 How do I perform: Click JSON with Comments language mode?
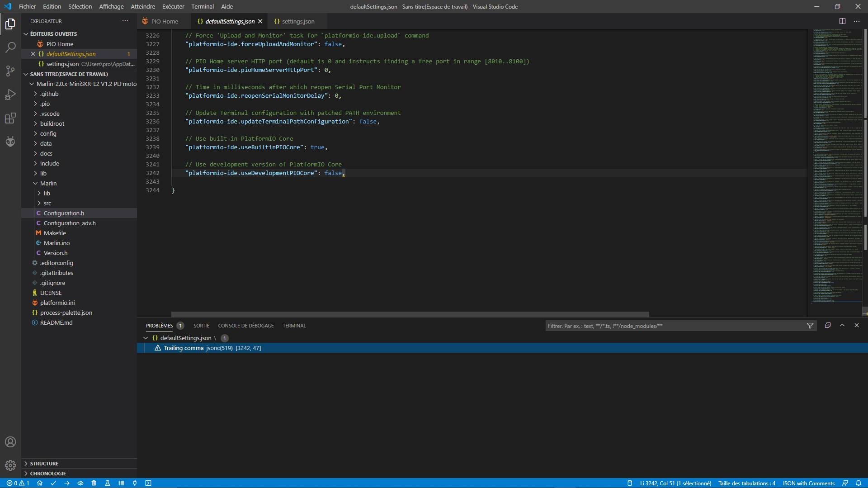tap(808, 483)
